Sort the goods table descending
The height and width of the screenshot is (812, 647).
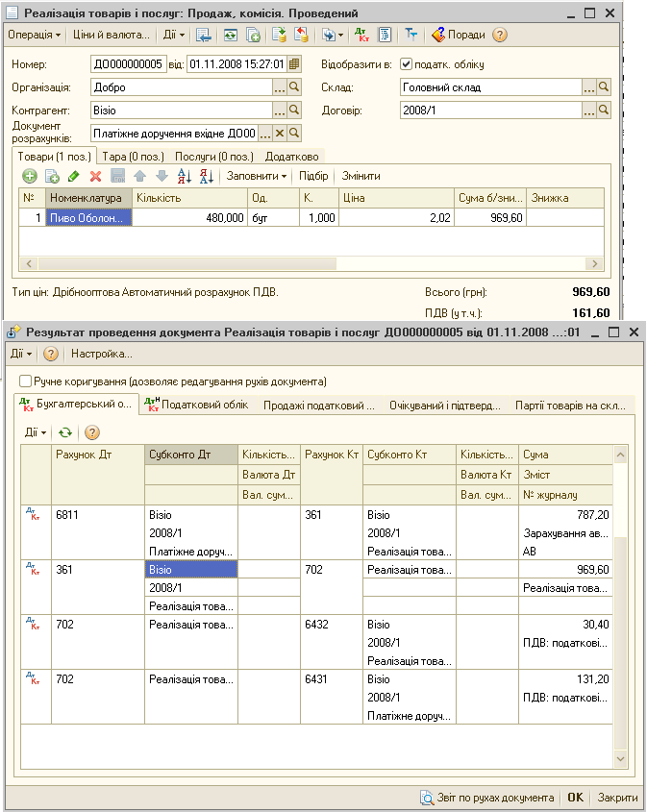[206, 176]
